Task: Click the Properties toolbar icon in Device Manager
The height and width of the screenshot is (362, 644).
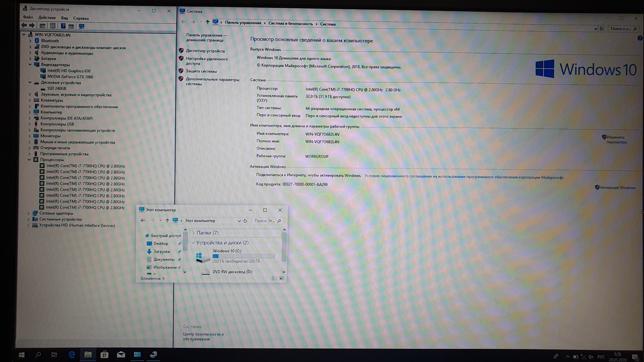Action: tap(53, 26)
